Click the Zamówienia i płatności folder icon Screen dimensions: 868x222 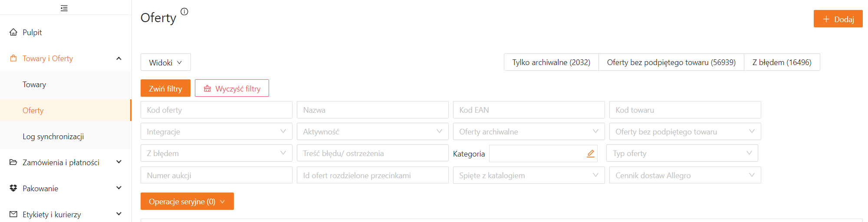point(13,162)
